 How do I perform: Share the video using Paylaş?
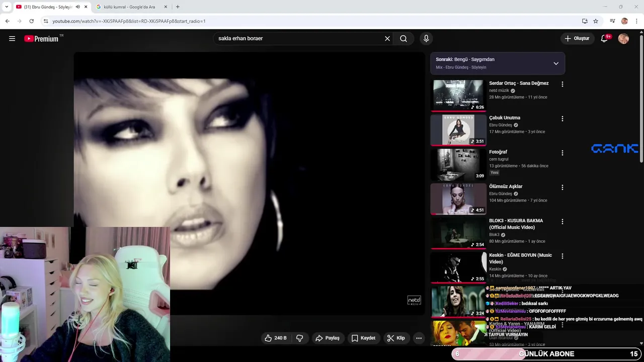coord(328,338)
